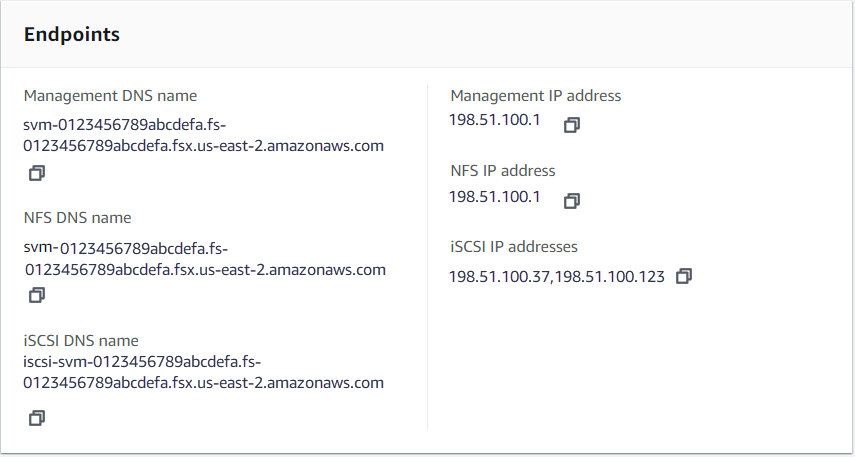
Task: Click the NFS IP address label
Action: (x=502, y=171)
